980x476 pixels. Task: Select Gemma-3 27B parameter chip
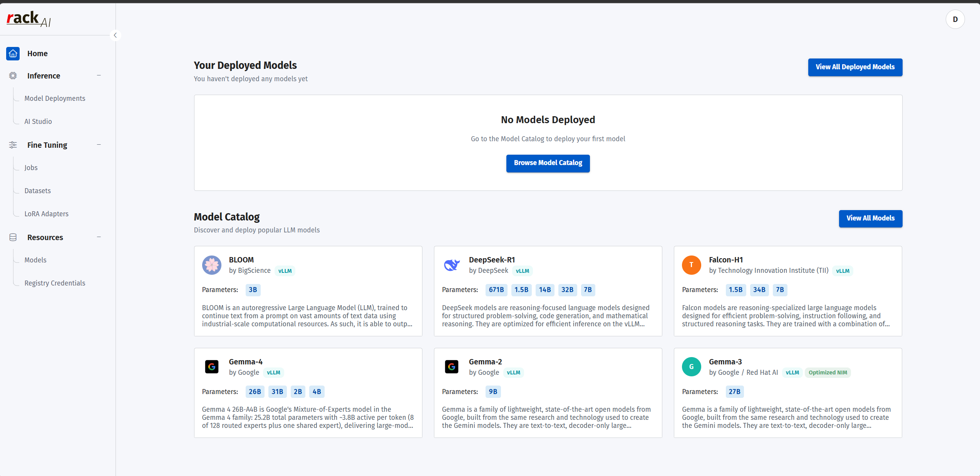[734, 392]
